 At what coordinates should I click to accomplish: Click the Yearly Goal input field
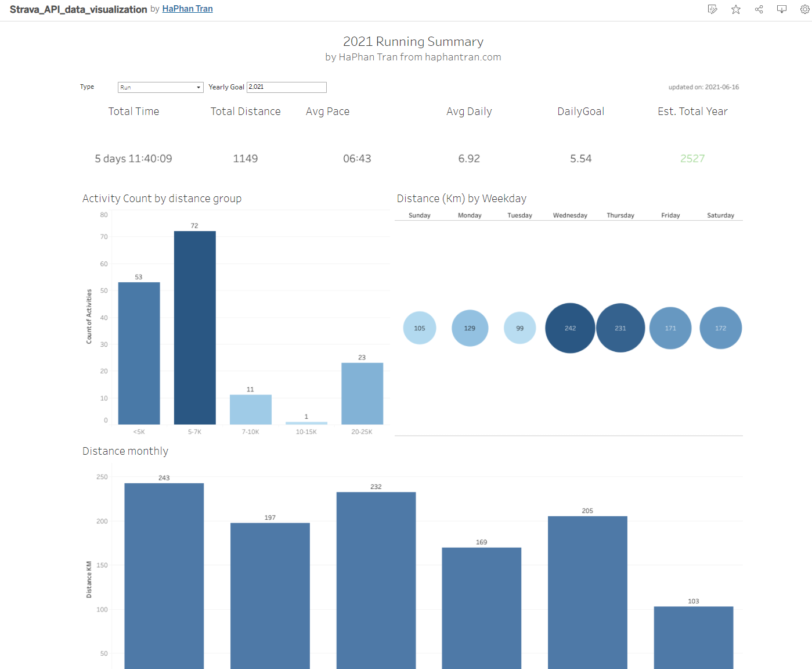click(x=287, y=87)
